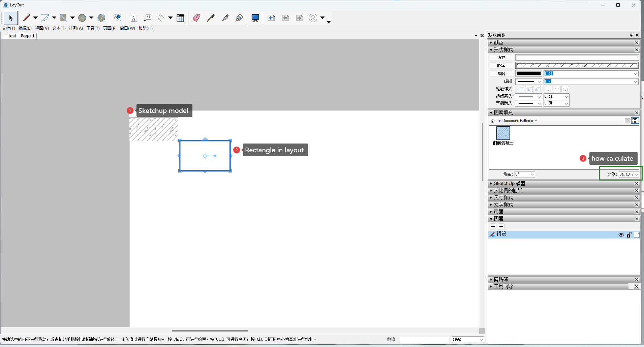Pick the Line pencil tool
644x347 pixels.
26,18
